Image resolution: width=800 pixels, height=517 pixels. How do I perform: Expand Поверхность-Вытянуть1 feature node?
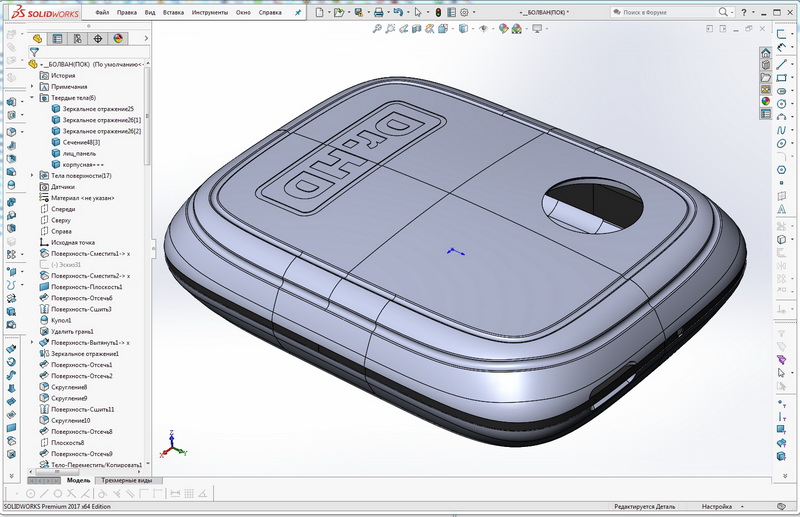tap(32, 342)
